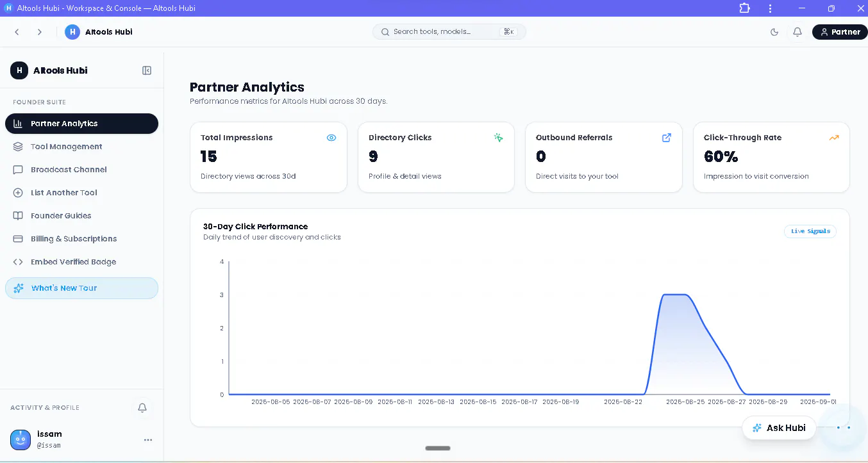The width and height of the screenshot is (868, 463).
Task: Click the external link icon on Outbound Referrals
Action: (667, 138)
